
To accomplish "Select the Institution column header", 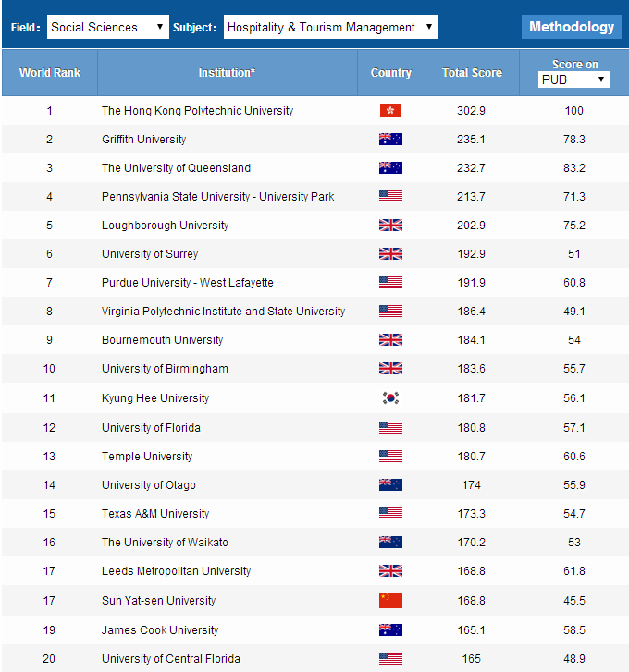I will [x=227, y=72].
